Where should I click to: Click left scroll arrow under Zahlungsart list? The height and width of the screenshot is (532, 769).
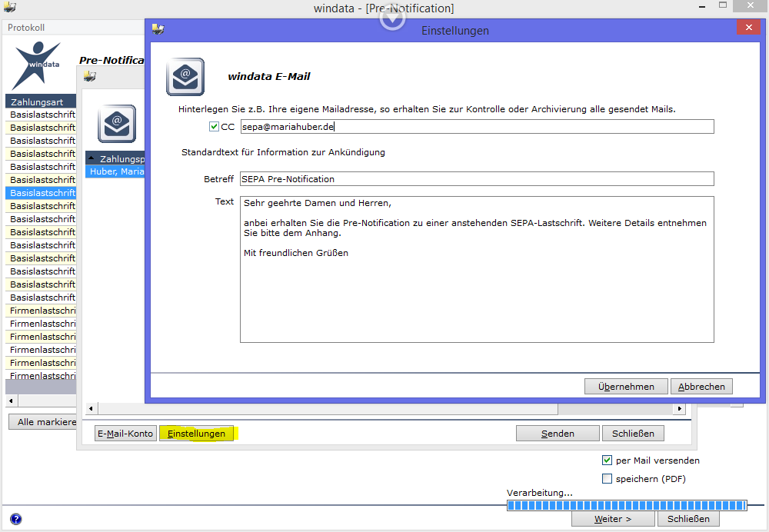click(12, 401)
